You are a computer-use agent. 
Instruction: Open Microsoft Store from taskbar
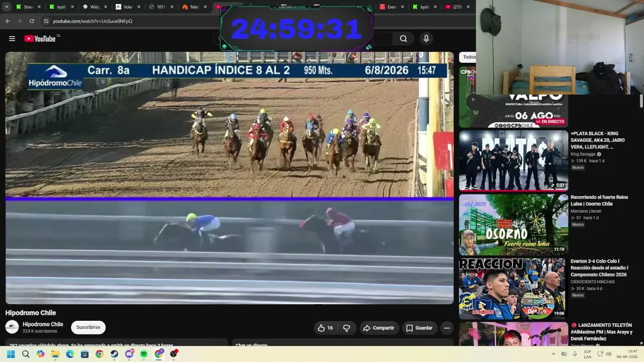(85, 354)
